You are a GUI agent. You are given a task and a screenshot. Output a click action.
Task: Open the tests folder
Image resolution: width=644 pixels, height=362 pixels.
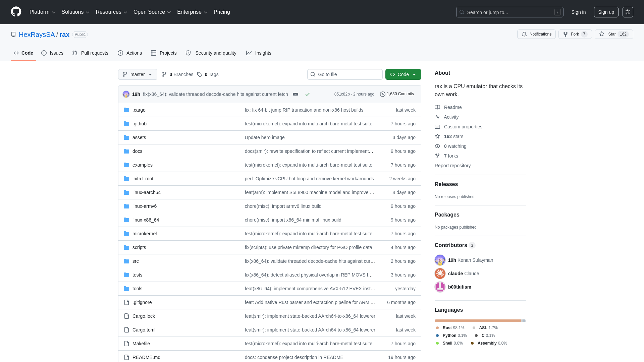pos(137,275)
